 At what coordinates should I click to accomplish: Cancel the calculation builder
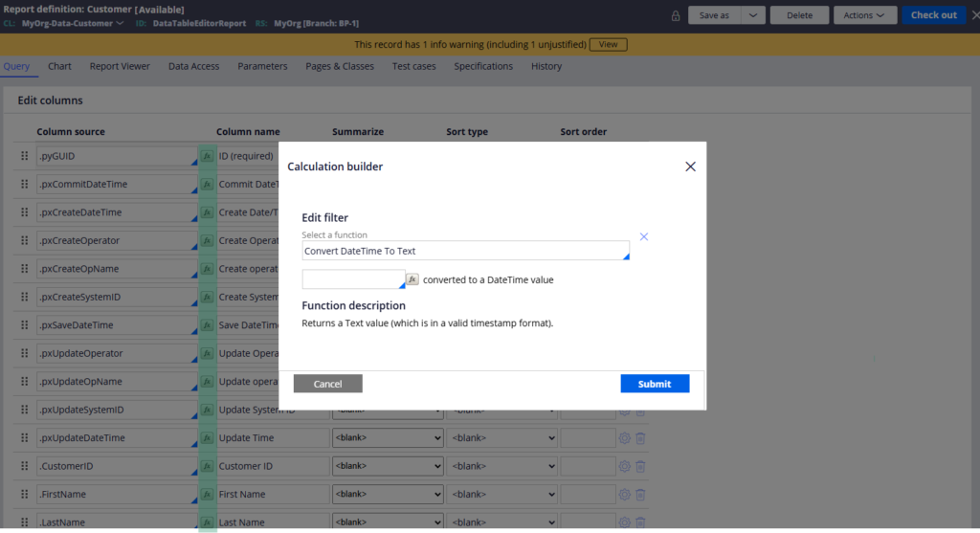pyautogui.click(x=327, y=384)
